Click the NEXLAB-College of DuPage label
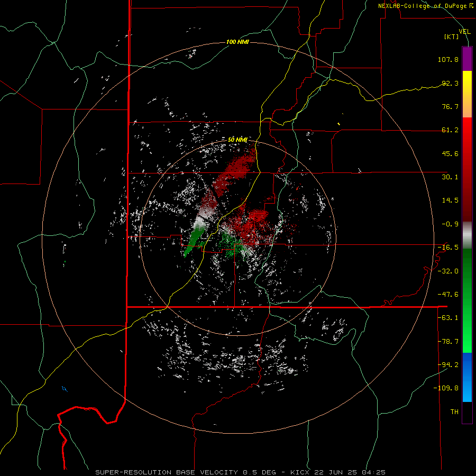Image resolution: width=476 pixels, height=476 pixels. click(x=425, y=6)
